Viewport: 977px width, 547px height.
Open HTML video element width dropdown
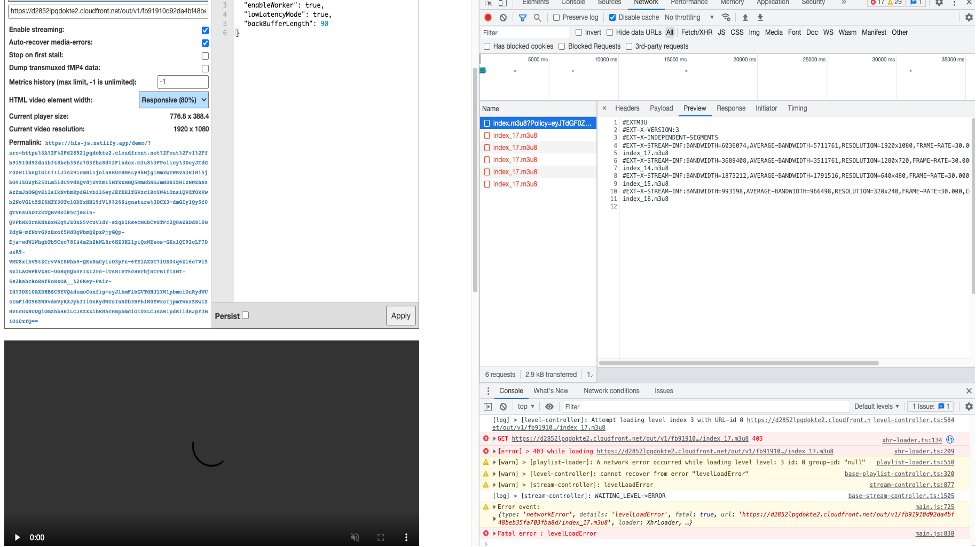(173, 100)
